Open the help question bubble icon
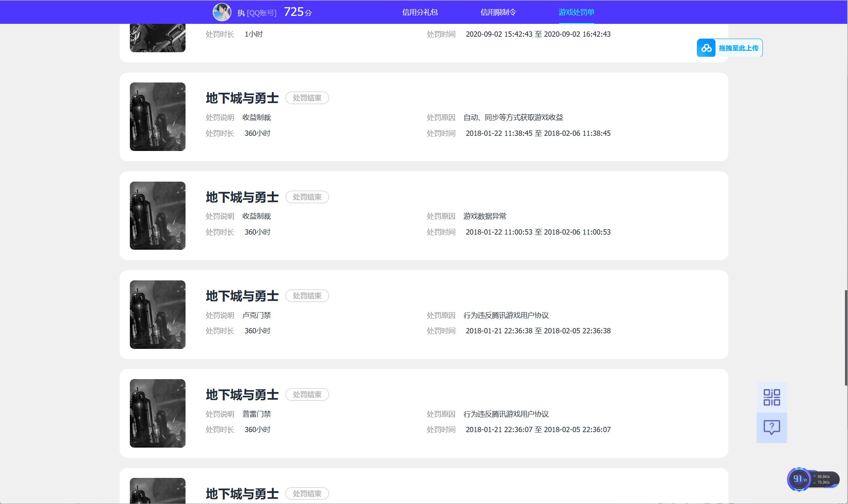The image size is (848, 504). click(x=772, y=428)
